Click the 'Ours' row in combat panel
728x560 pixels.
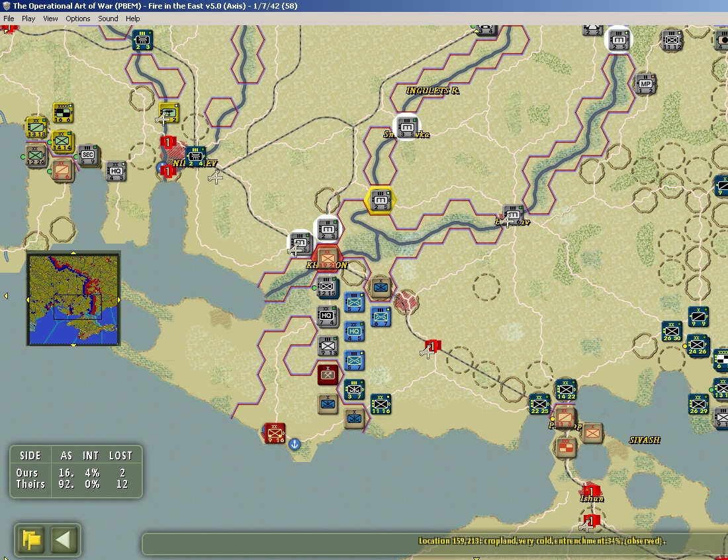click(76, 473)
